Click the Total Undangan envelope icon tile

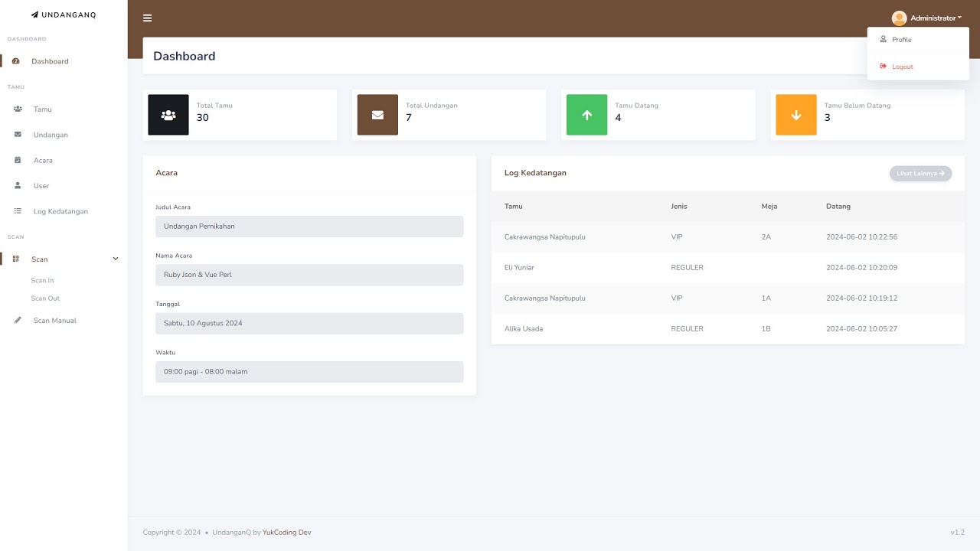pos(377,115)
